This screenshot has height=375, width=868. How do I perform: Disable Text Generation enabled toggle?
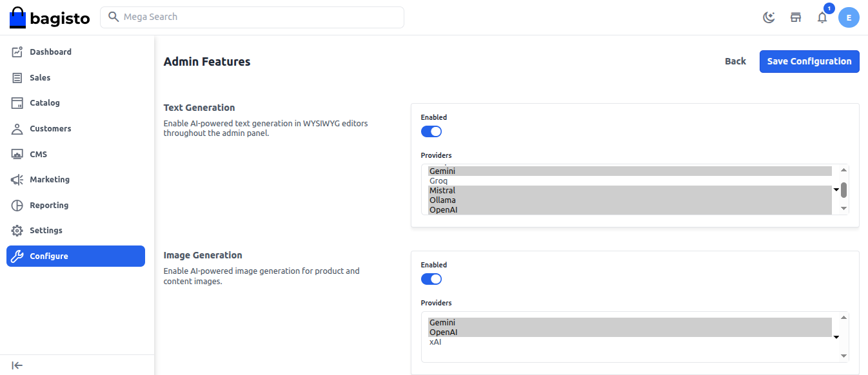(x=431, y=131)
